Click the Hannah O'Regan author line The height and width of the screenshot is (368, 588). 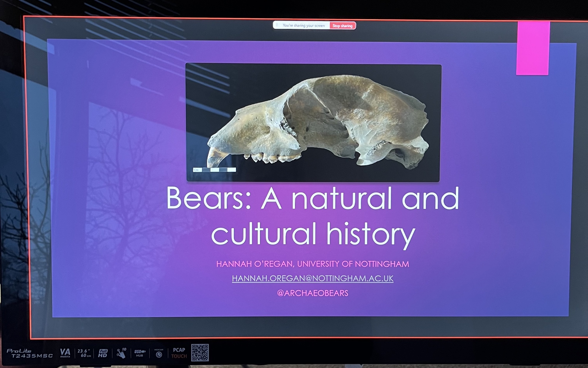313,264
